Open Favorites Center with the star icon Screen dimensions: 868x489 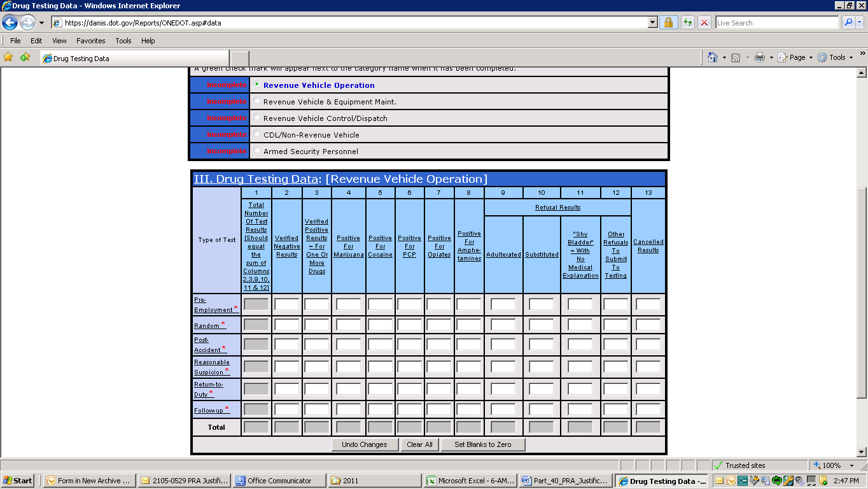pyautogui.click(x=8, y=57)
